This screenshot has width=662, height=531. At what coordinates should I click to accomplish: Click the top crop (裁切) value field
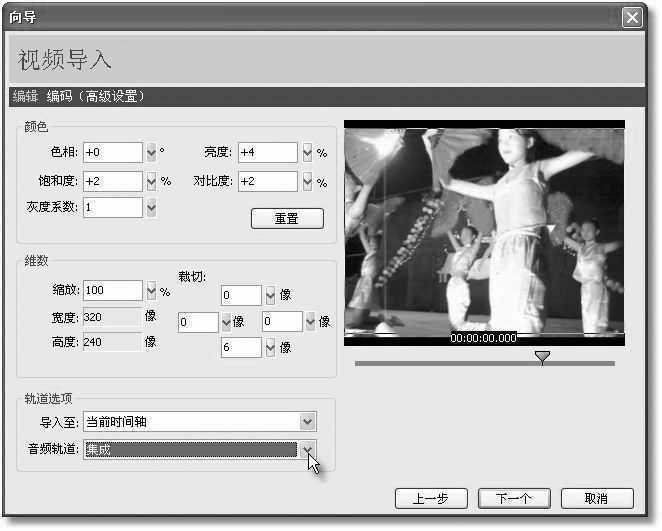(241, 296)
